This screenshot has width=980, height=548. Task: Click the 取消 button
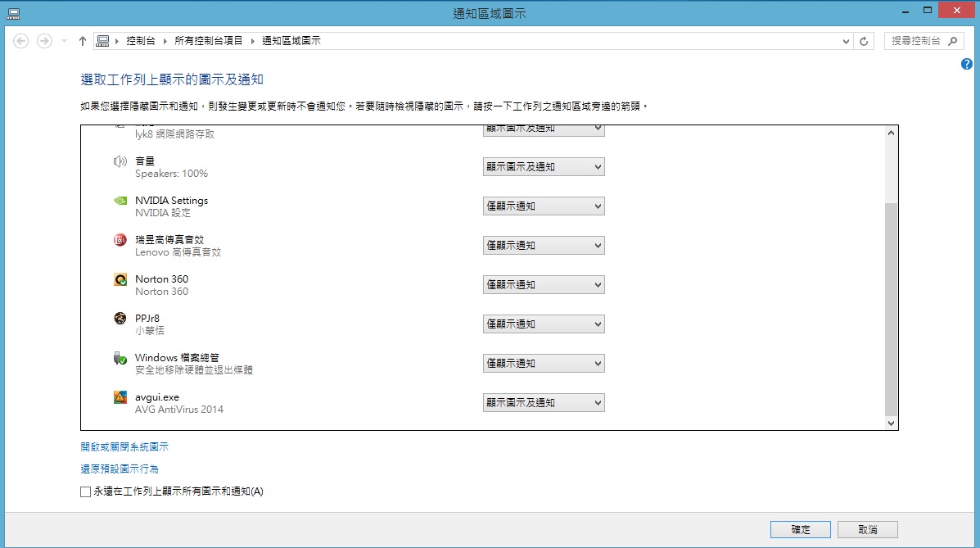868,529
